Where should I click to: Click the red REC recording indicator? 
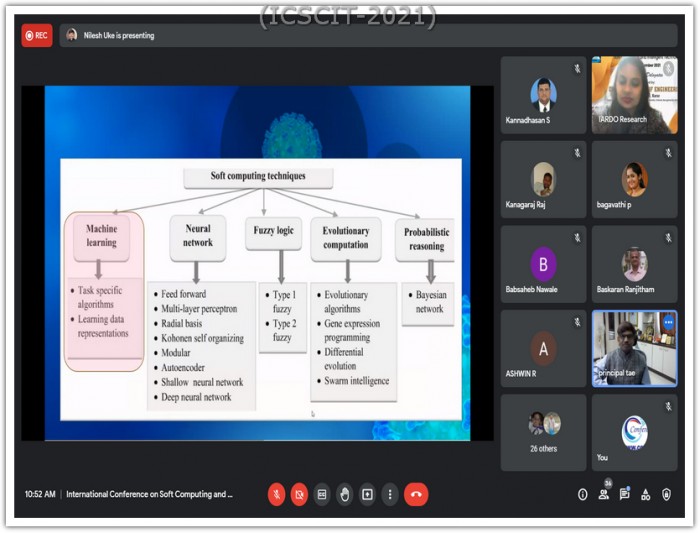click(x=37, y=35)
